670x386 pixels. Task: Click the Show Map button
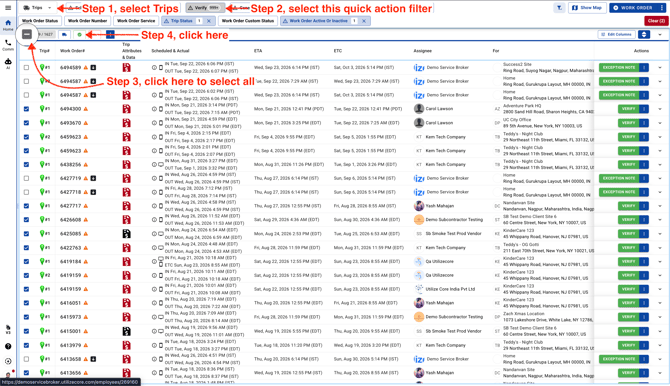587,8
